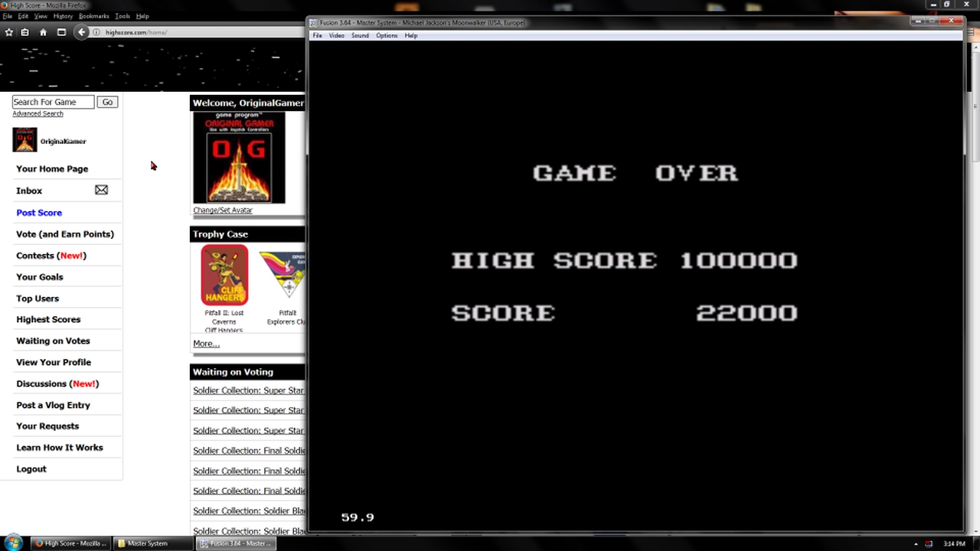Open the Firefox Bookmarks menu

[x=93, y=16]
